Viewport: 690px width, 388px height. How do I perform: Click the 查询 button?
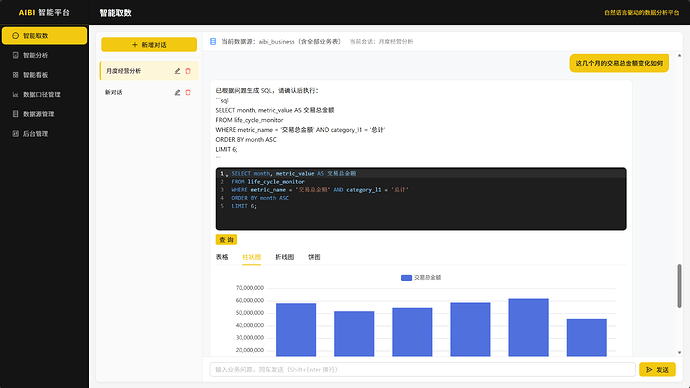[226, 240]
